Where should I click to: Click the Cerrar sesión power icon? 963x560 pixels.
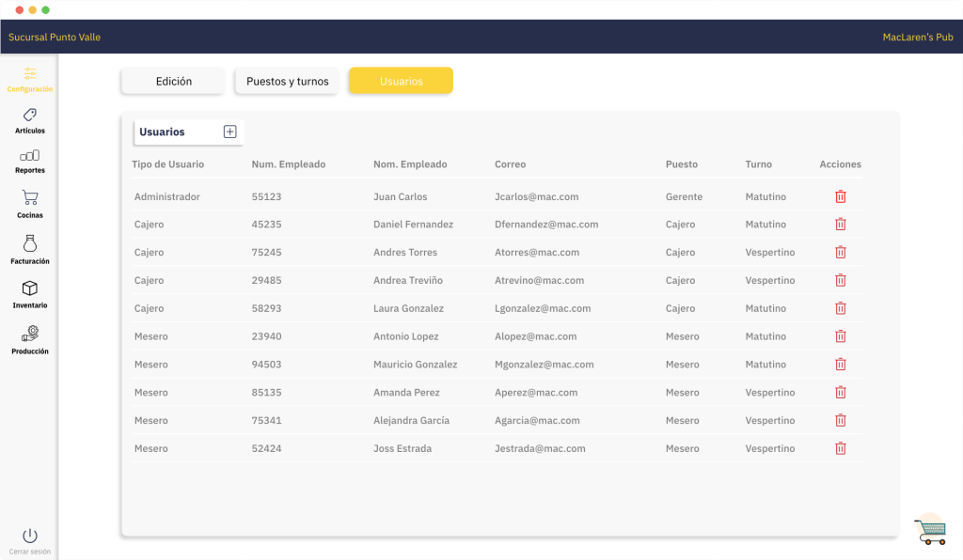tap(30, 536)
